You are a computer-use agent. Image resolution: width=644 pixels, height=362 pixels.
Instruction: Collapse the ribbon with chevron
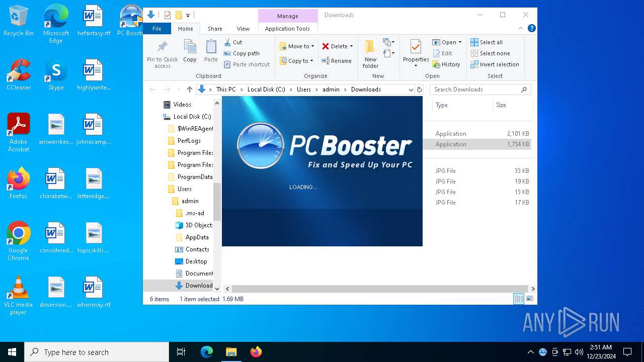click(521, 29)
